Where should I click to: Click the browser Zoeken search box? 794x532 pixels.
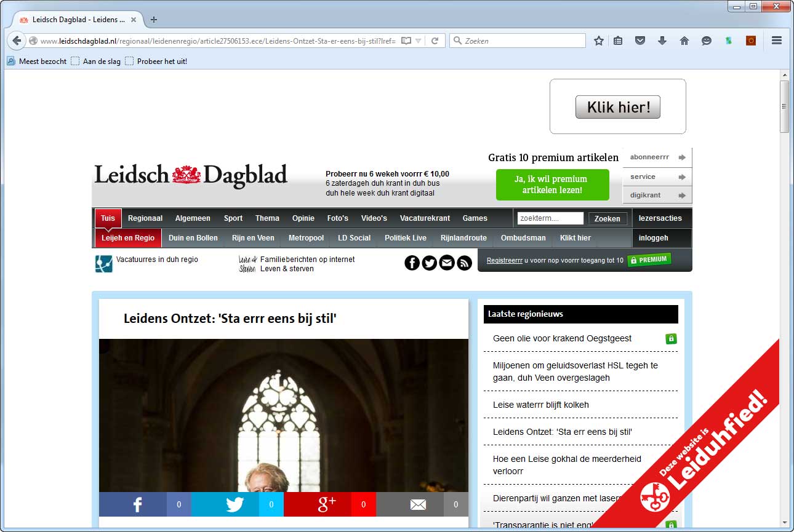[x=518, y=41]
